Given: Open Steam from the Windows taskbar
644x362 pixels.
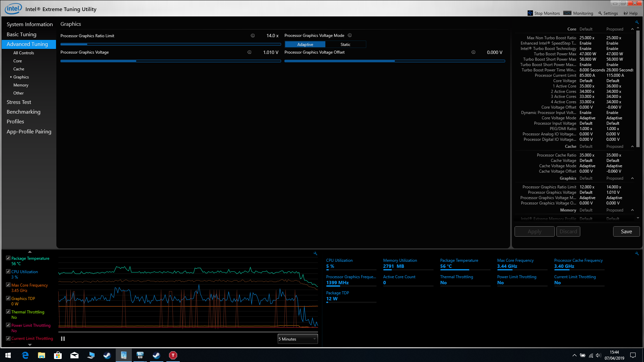Looking at the screenshot, I should pyautogui.click(x=107, y=355).
